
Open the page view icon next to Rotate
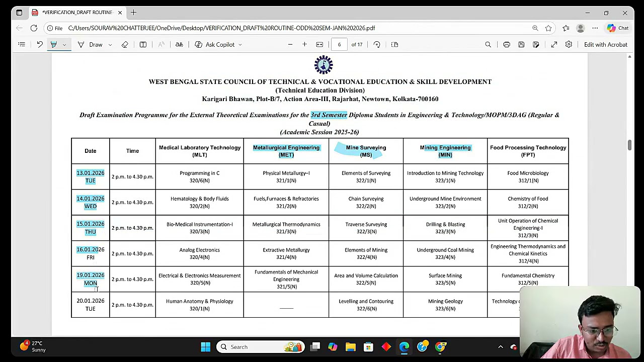[394, 45]
